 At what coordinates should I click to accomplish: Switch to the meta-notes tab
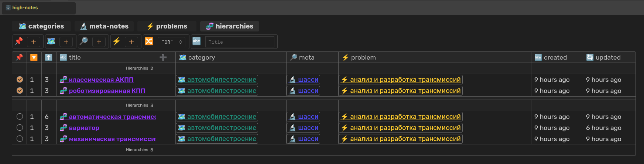(x=104, y=26)
